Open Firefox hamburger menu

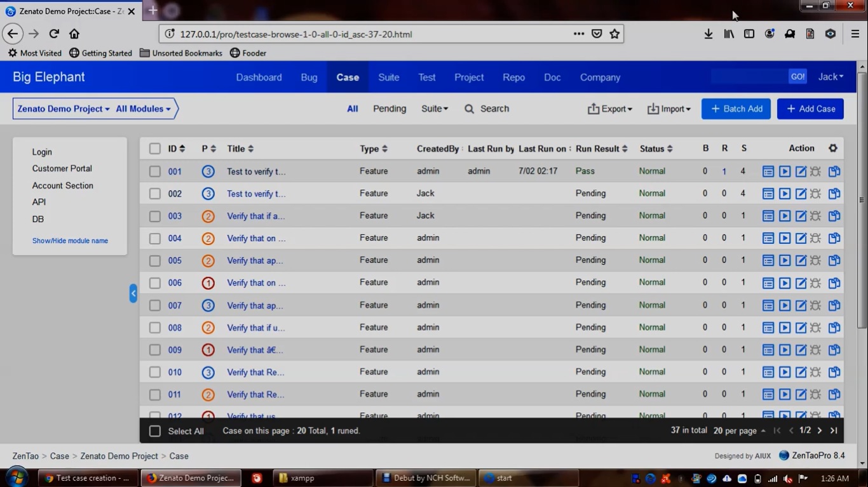(x=855, y=34)
